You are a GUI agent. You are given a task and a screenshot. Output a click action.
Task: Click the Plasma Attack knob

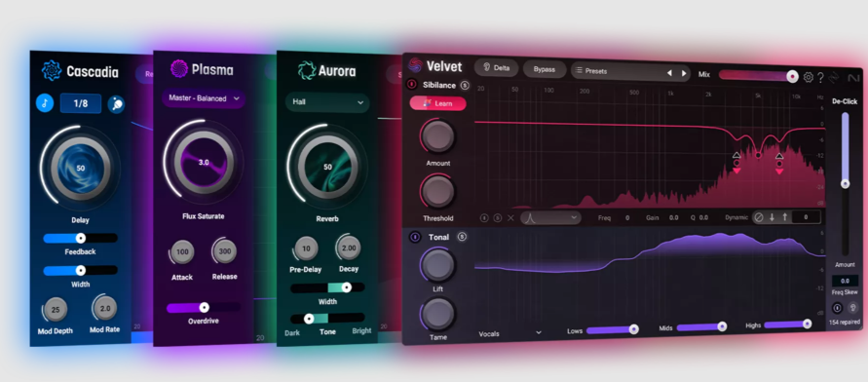[x=182, y=251]
